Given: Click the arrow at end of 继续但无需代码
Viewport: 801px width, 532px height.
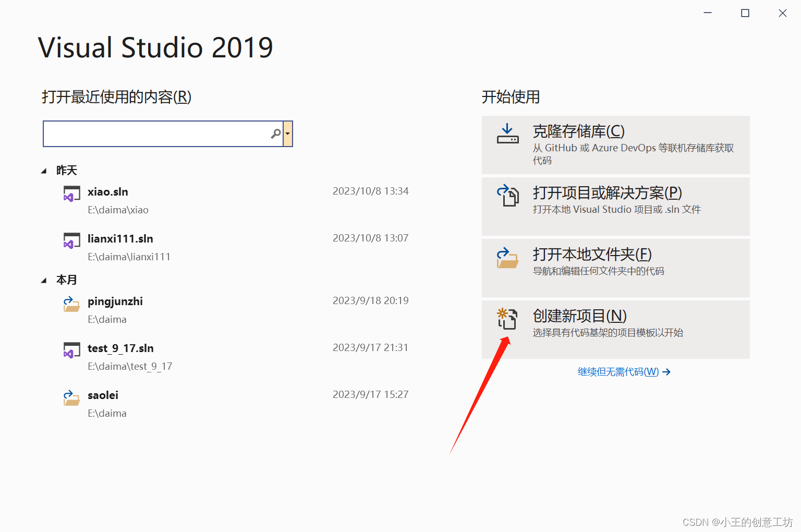Looking at the screenshot, I should pos(666,372).
